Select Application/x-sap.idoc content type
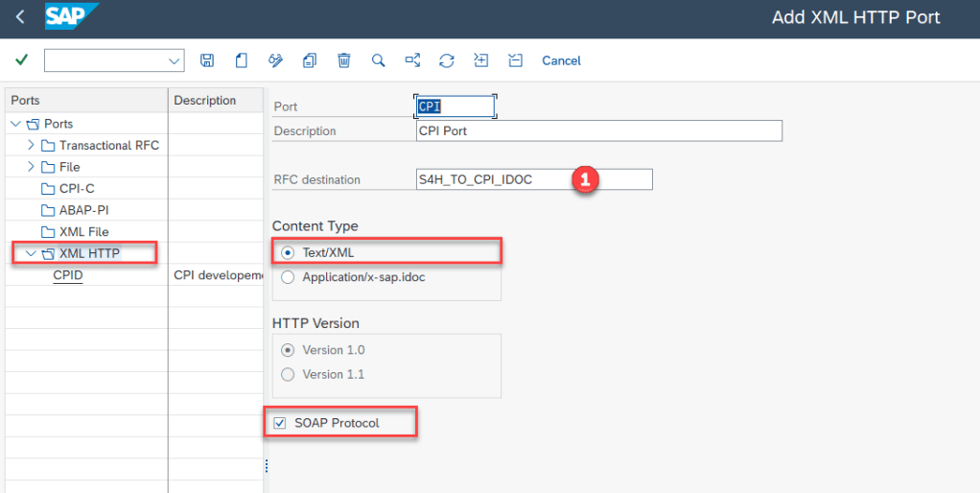The height and width of the screenshot is (493, 980). coord(288,277)
